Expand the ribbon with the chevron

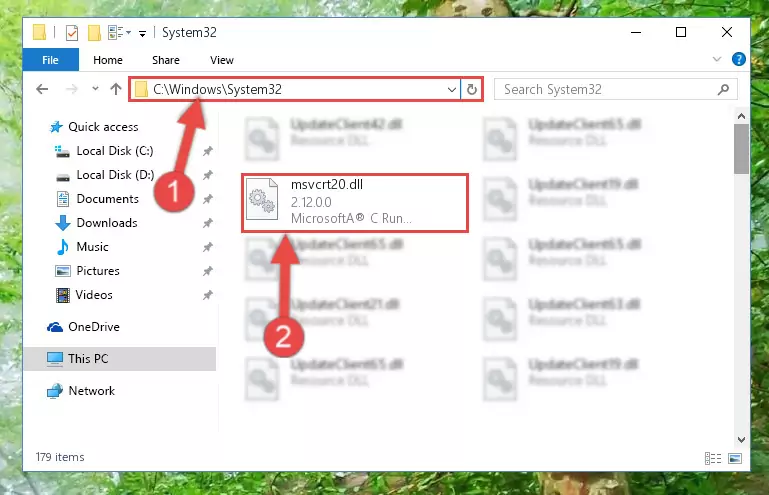717,59
